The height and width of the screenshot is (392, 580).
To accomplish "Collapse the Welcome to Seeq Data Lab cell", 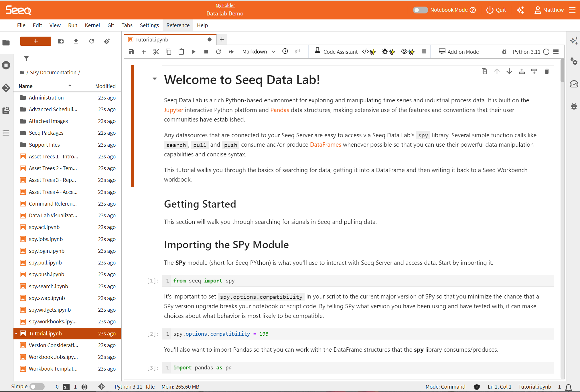I will click(x=155, y=79).
